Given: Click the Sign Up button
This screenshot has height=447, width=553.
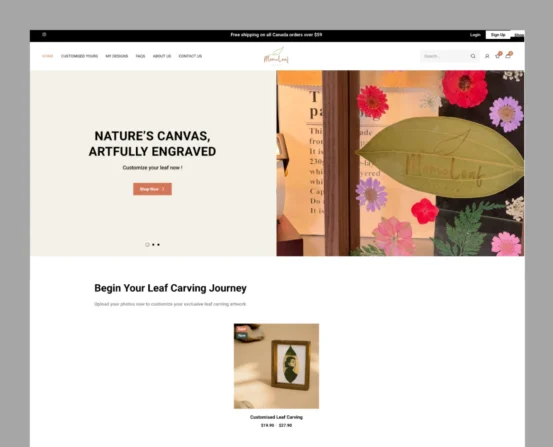Looking at the screenshot, I should (x=498, y=35).
